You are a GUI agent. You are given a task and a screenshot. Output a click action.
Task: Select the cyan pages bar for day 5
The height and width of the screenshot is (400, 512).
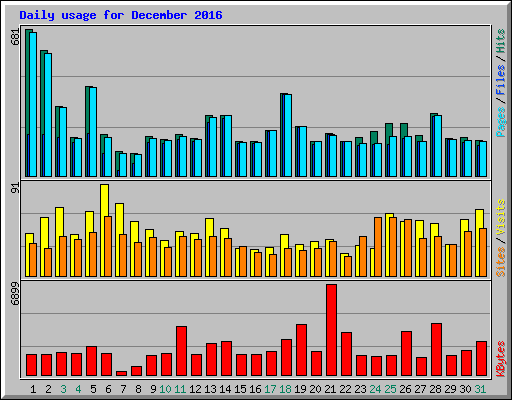point(93,132)
